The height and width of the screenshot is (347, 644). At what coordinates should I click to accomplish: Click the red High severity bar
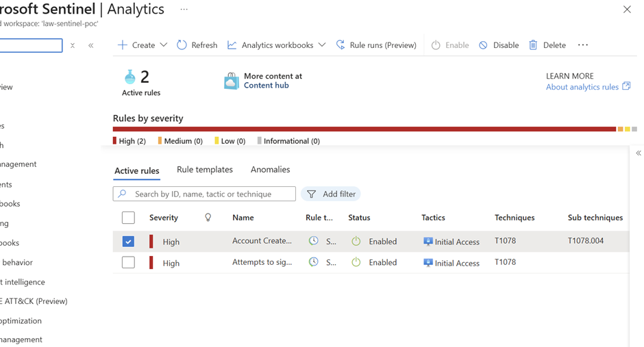[x=364, y=129]
